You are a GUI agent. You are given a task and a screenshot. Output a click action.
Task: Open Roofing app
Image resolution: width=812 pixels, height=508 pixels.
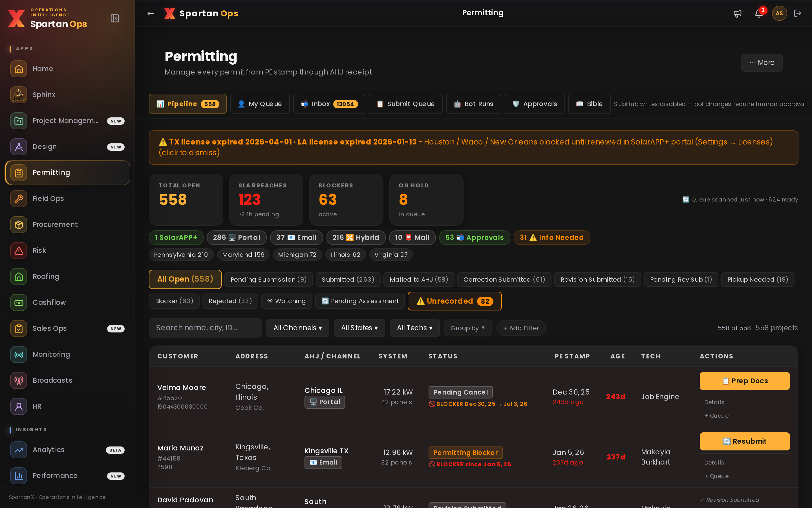point(67,277)
